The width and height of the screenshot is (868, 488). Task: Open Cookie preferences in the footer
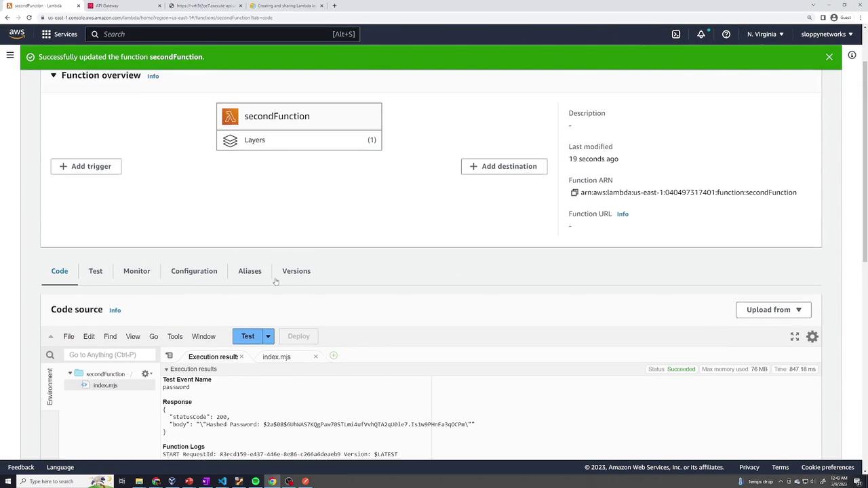(x=828, y=467)
